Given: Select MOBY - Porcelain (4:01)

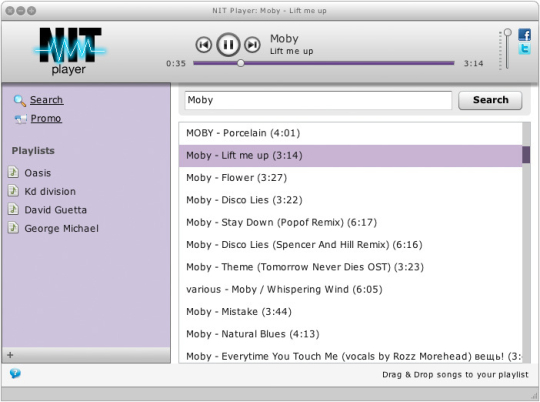Looking at the screenshot, I should [x=351, y=133].
